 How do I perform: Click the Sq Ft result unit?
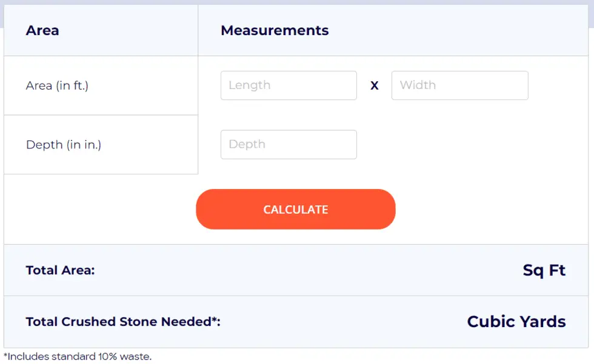(x=544, y=270)
